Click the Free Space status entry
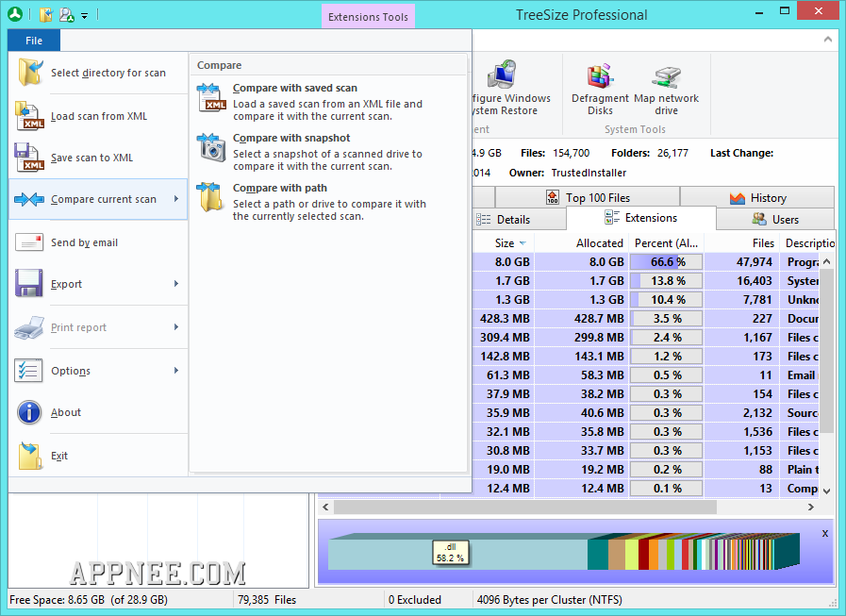 point(89,600)
